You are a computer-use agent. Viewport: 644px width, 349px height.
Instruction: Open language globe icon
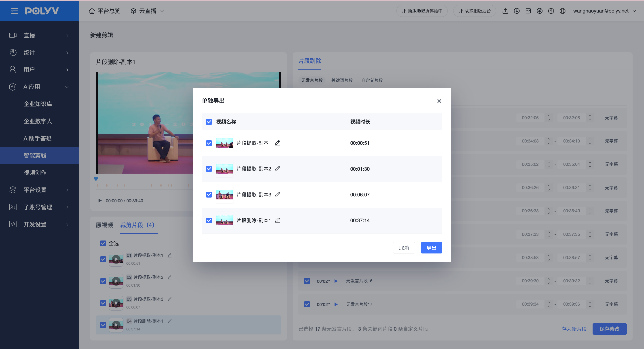click(563, 11)
